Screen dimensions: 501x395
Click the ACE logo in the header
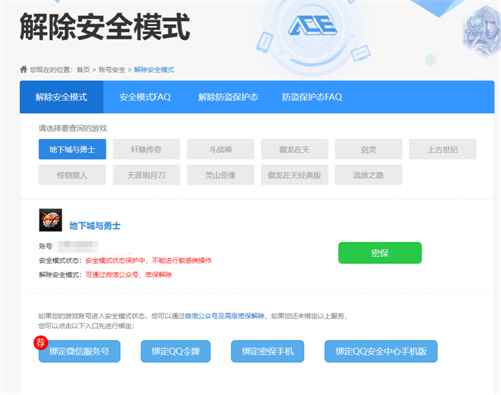(312, 26)
